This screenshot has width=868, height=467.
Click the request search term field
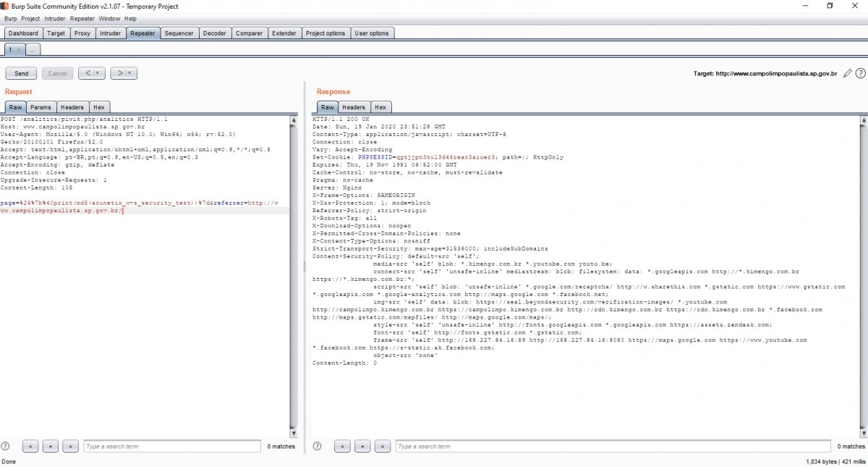(171, 447)
